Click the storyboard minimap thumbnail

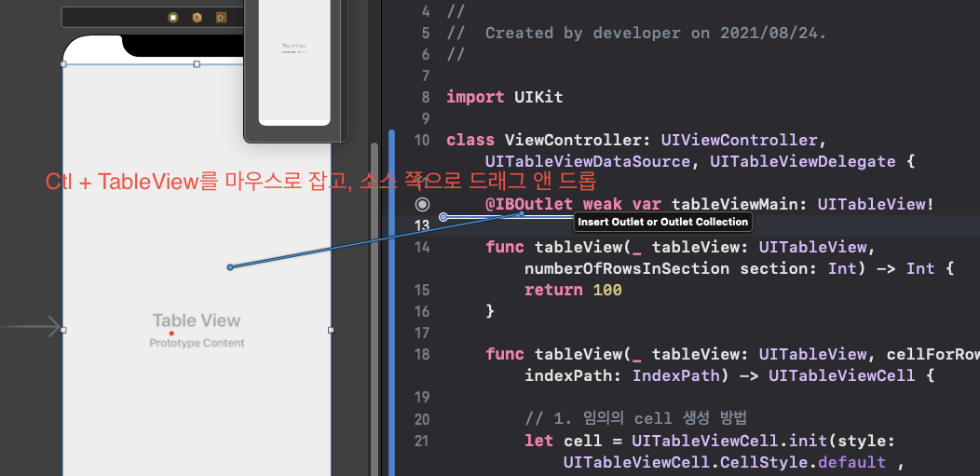click(x=294, y=62)
